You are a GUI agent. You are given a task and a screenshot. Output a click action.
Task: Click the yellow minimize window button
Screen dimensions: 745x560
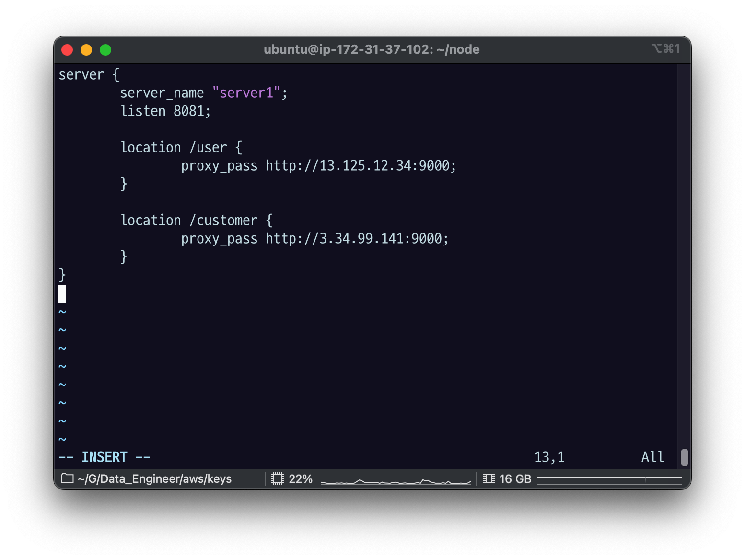86,50
